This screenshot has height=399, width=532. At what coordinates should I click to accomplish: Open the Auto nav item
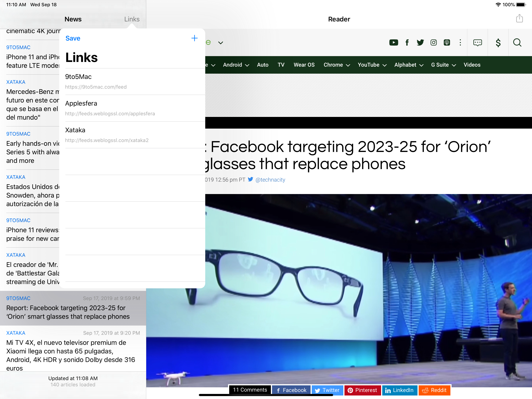[x=263, y=65]
